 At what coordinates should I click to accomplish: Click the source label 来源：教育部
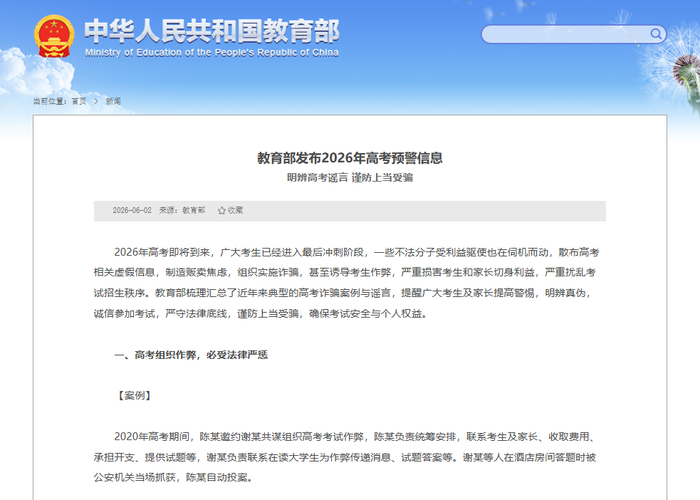point(182,210)
